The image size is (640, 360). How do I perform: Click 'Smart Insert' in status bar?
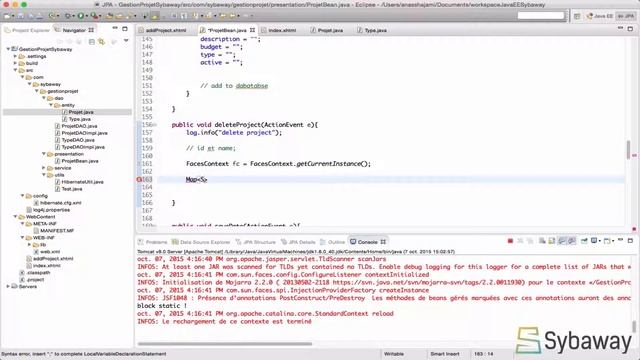coord(445,354)
